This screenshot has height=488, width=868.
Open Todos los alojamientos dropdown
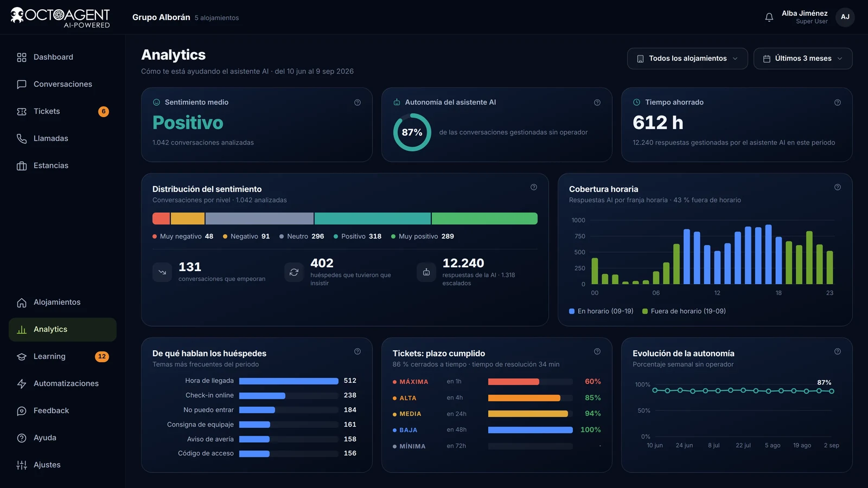pyautogui.click(x=687, y=59)
